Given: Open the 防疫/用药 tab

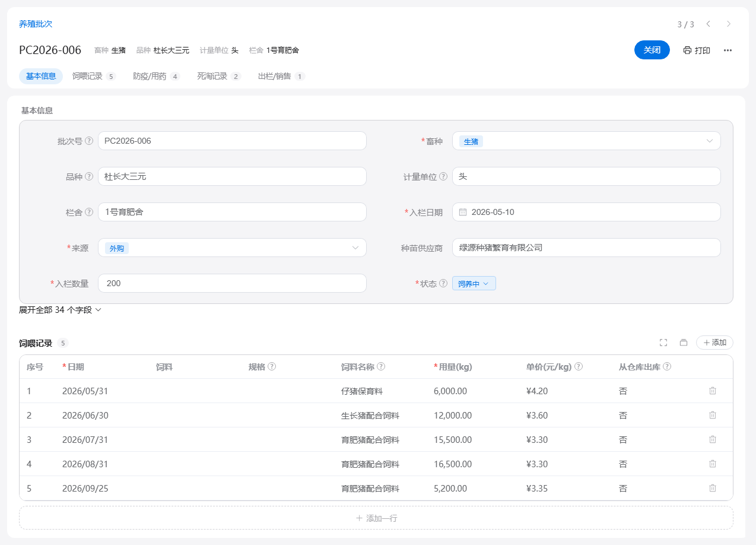Looking at the screenshot, I should tap(156, 76).
